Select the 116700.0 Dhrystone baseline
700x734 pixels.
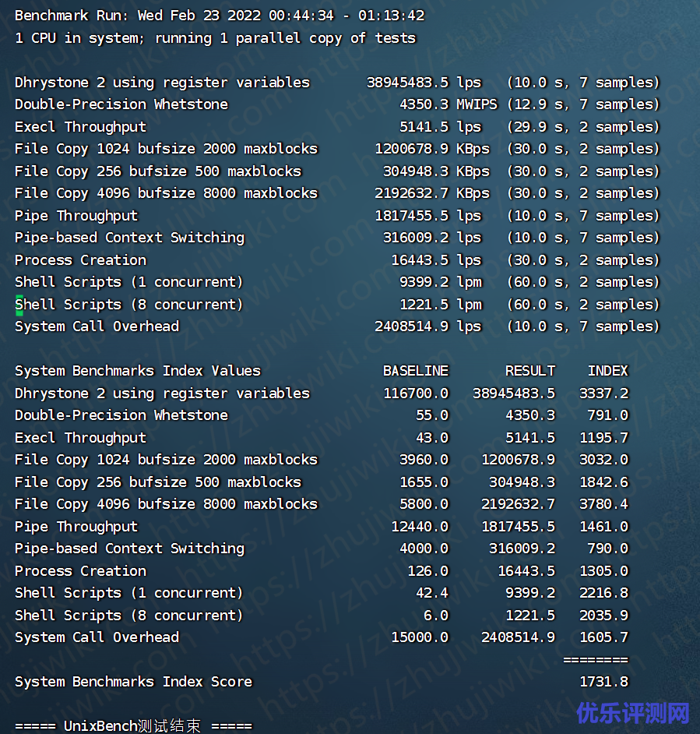pos(416,393)
